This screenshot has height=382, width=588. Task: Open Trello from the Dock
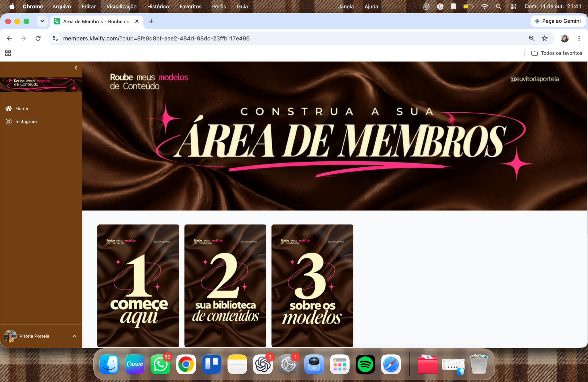pos(211,364)
